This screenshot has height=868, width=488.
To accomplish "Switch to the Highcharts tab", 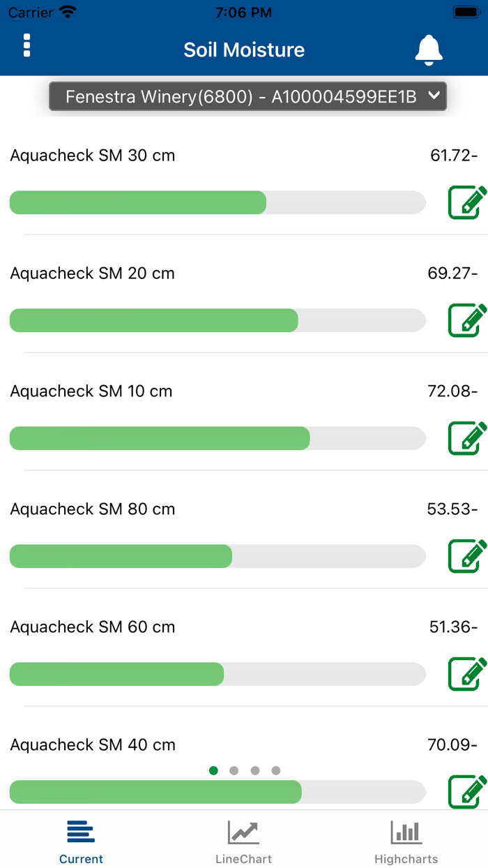I will [406, 841].
